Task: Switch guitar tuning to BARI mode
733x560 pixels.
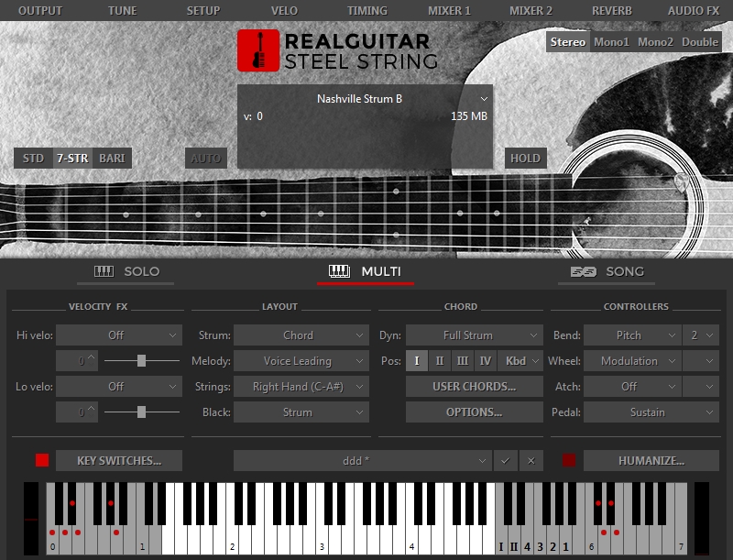Action: pos(112,158)
